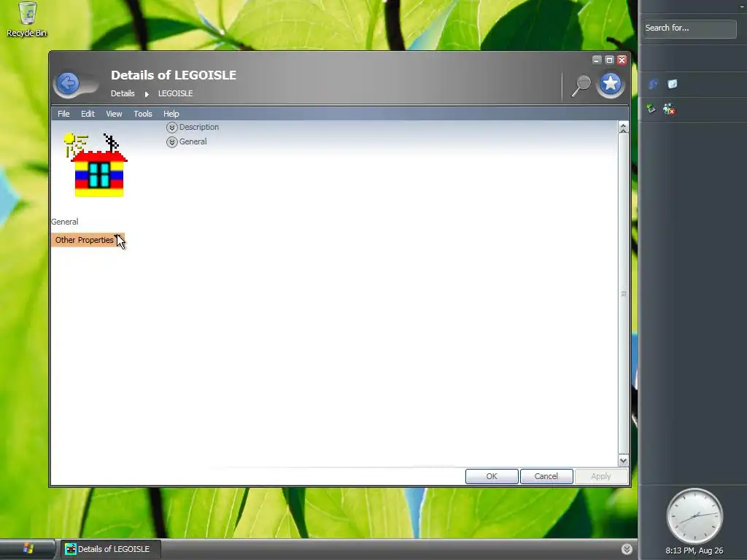
Task: Open the sidebar options dropdown arrow
Action: pos(742,6)
